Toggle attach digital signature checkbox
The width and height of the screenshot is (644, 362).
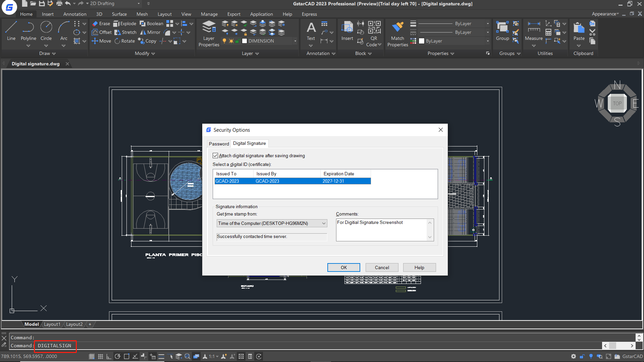(x=216, y=156)
